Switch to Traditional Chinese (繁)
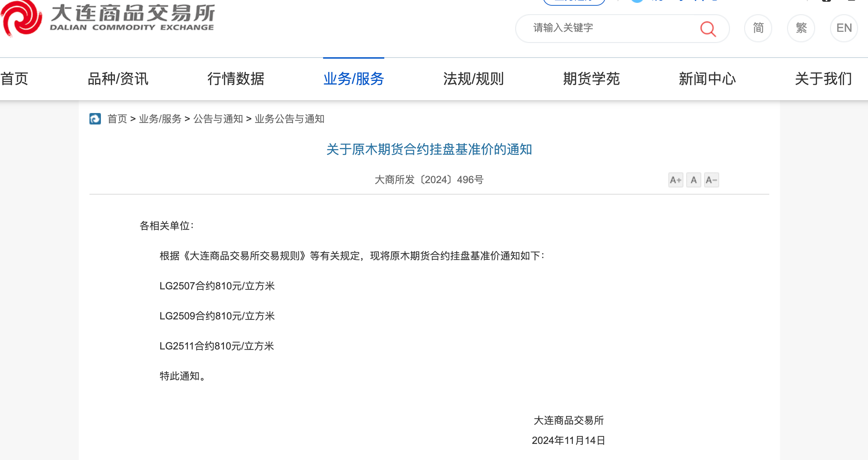The image size is (868, 460). 801,28
